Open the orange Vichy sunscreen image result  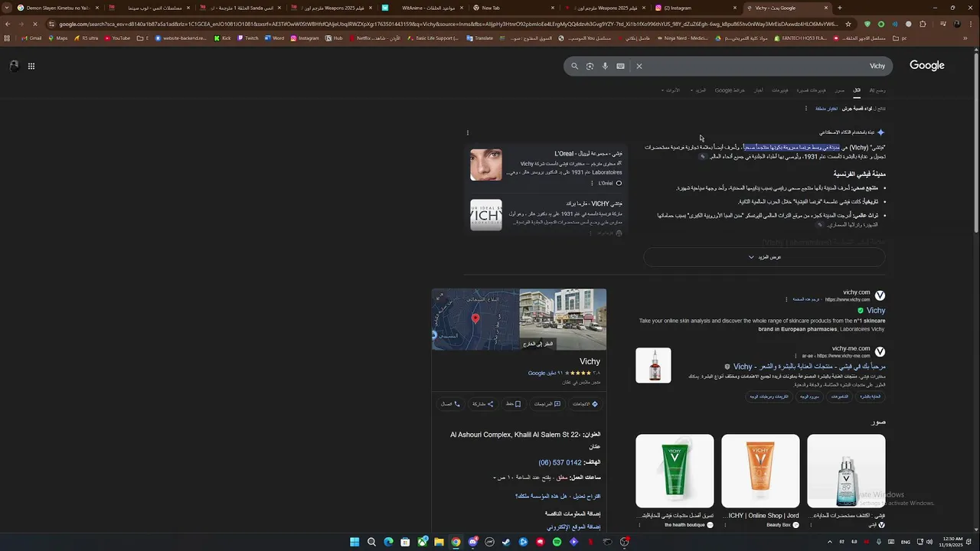pyautogui.click(x=760, y=471)
